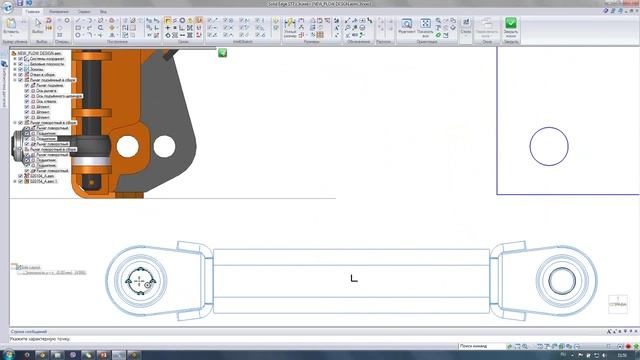Click the Строка сообщений prompt bar label
The width and height of the screenshot is (640, 360).
click(x=29, y=331)
